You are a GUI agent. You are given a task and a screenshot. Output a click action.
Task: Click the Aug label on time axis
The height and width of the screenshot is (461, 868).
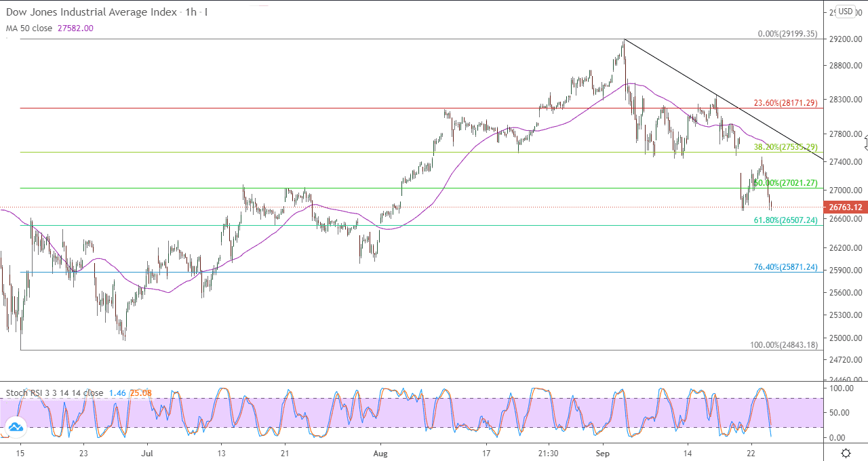pos(380,452)
